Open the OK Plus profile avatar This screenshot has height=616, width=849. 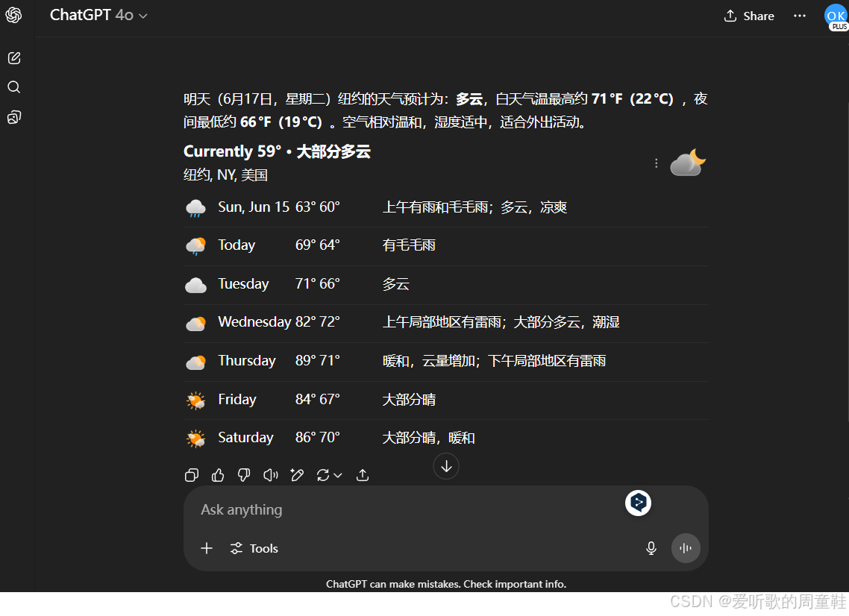pos(836,16)
